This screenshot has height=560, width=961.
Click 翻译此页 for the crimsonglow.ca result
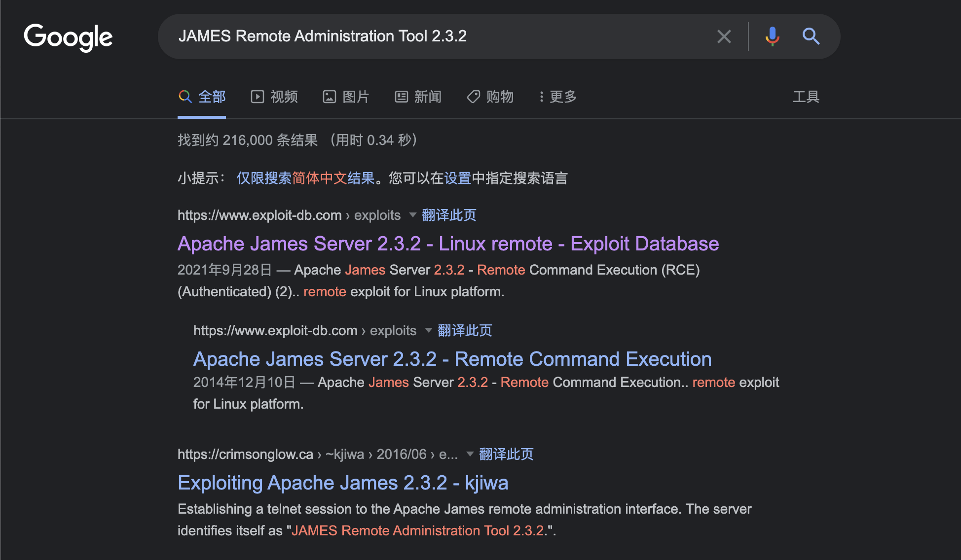click(507, 454)
